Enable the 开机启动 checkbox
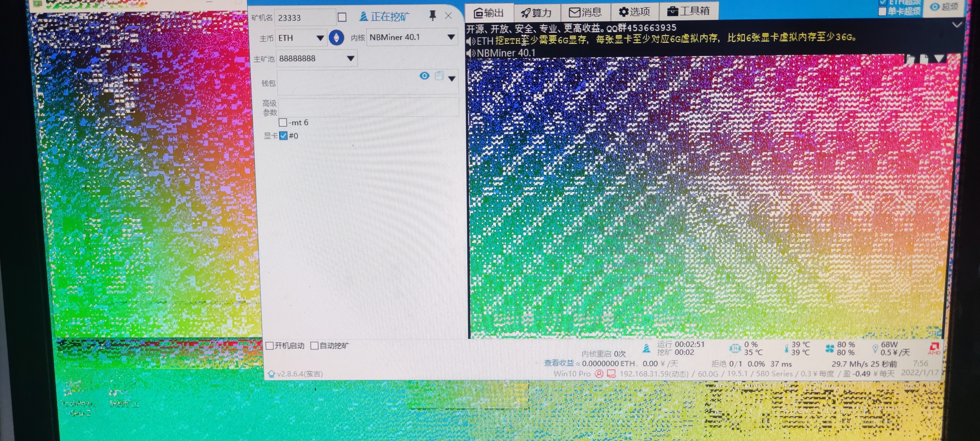The image size is (980, 441). [x=270, y=346]
